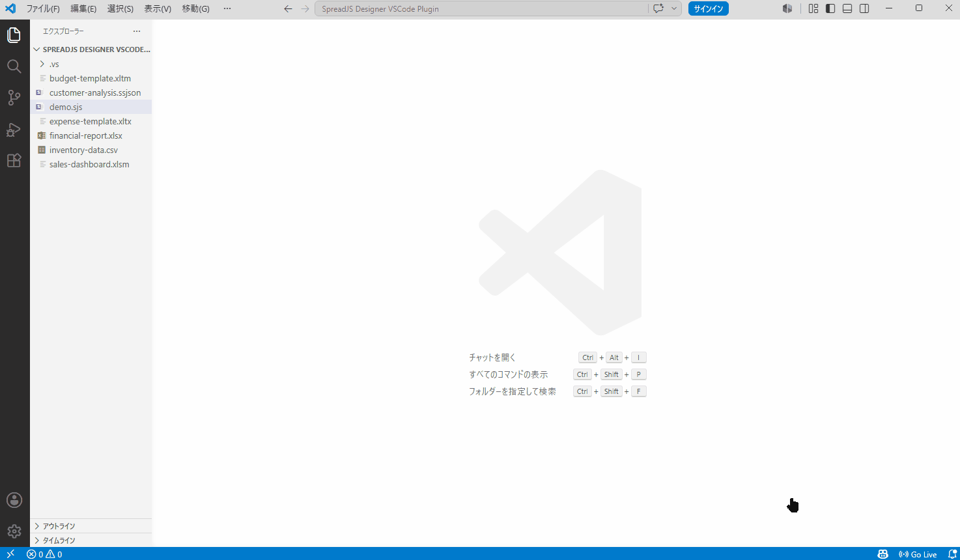The image size is (960, 560).
Task: Expand the タイムライン section
Action: point(91,540)
